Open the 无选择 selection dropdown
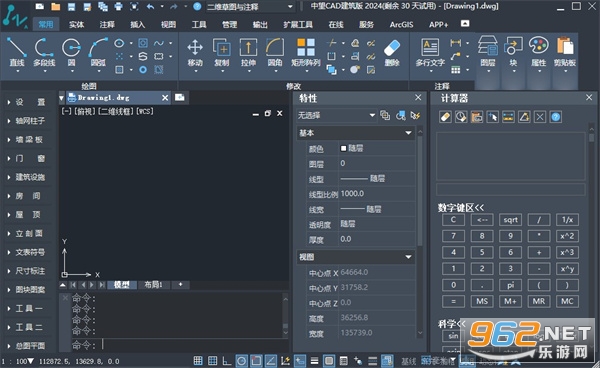The width and height of the screenshot is (600, 368). (336, 115)
